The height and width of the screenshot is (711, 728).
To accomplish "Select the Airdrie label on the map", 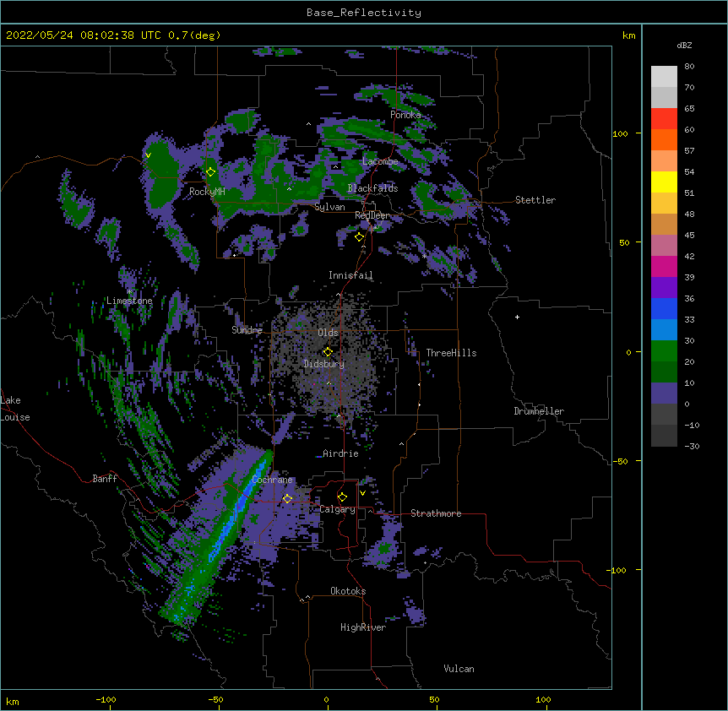I will (x=340, y=453).
